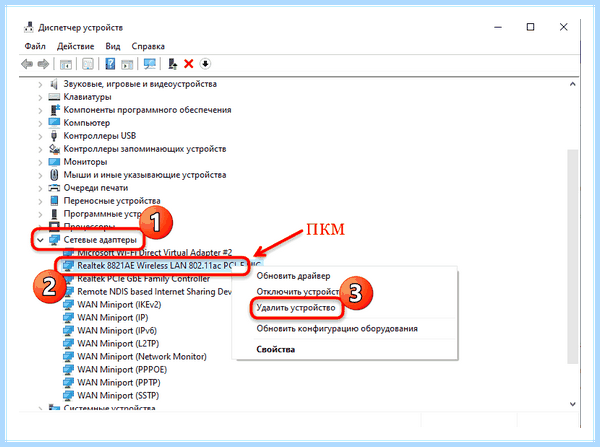Minimize the Диспетчер устройств window
Image resolution: width=600 pixels, height=447 pixels.
pos(498,27)
